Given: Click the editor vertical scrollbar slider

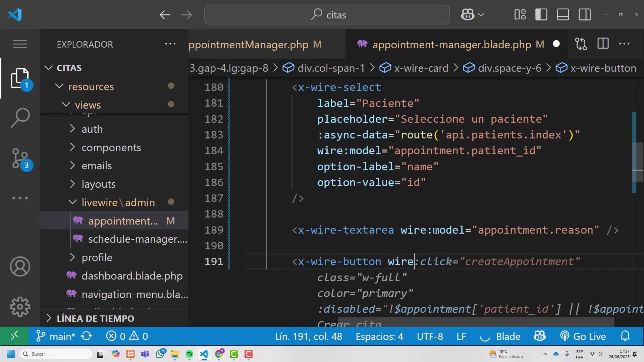Looking at the screenshot, I should (638, 162).
